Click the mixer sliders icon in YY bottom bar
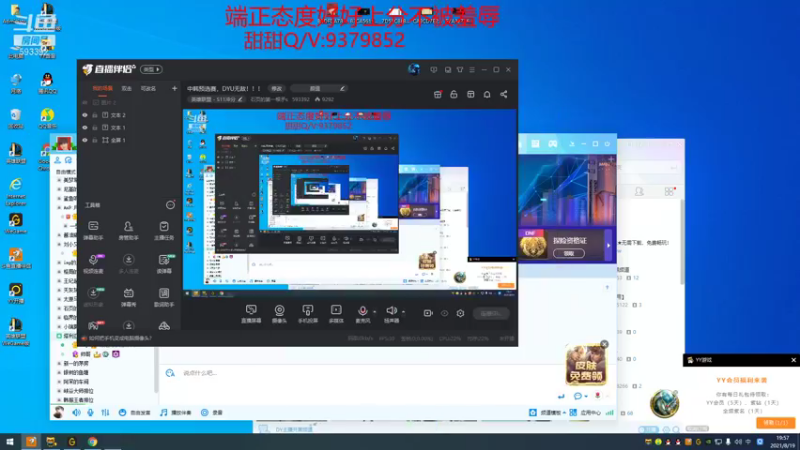The image size is (800, 450). (x=105, y=412)
